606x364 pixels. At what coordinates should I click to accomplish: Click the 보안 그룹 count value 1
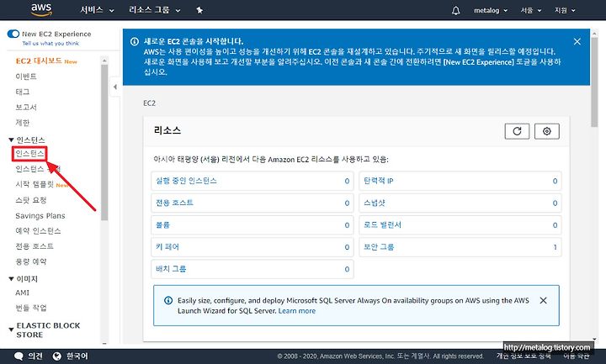pos(555,247)
